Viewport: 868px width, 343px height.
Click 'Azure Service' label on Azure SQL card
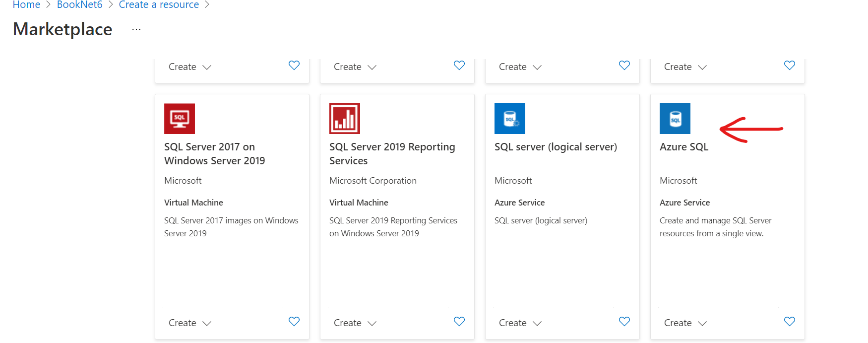click(684, 203)
